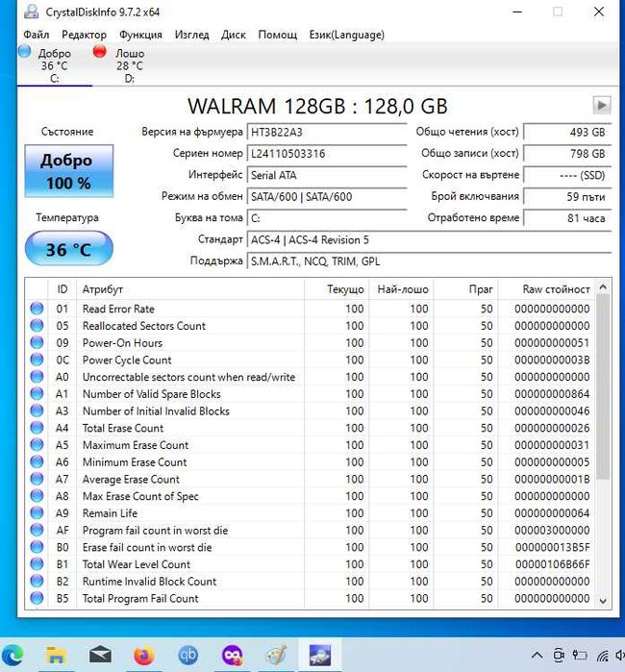Click the power-on count 59 пъти field
Screen dimensions: 625x672
[x=567, y=197]
